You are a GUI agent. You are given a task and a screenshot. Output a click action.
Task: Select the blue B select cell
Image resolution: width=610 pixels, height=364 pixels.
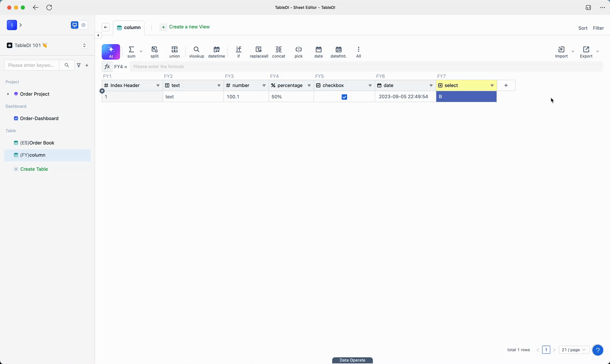pyautogui.click(x=466, y=97)
